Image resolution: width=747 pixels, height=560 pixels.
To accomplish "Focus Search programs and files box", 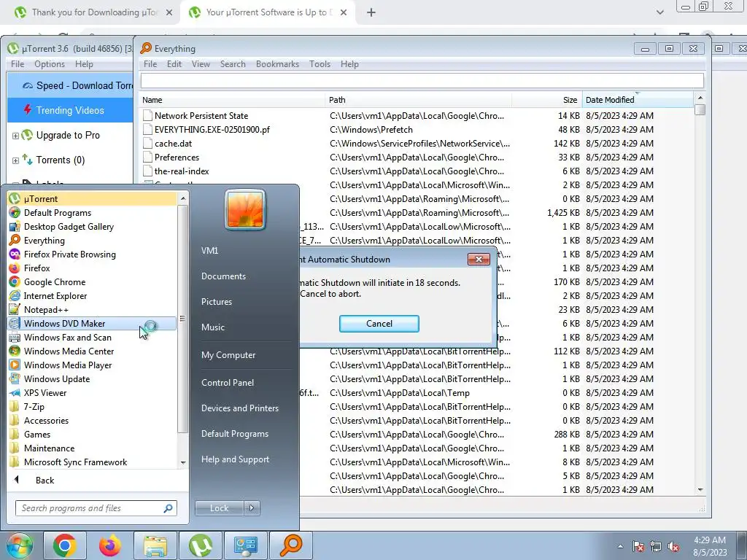I will pos(96,508).
